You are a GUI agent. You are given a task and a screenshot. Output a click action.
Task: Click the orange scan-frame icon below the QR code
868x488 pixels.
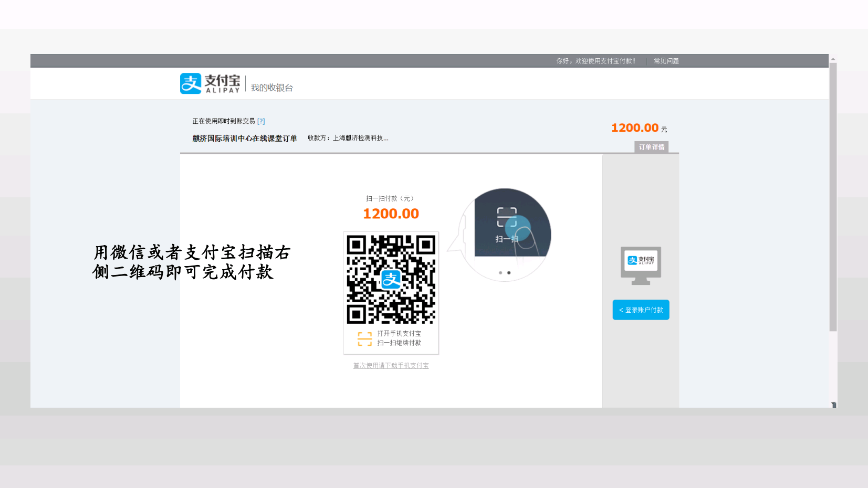click(364, 338)
